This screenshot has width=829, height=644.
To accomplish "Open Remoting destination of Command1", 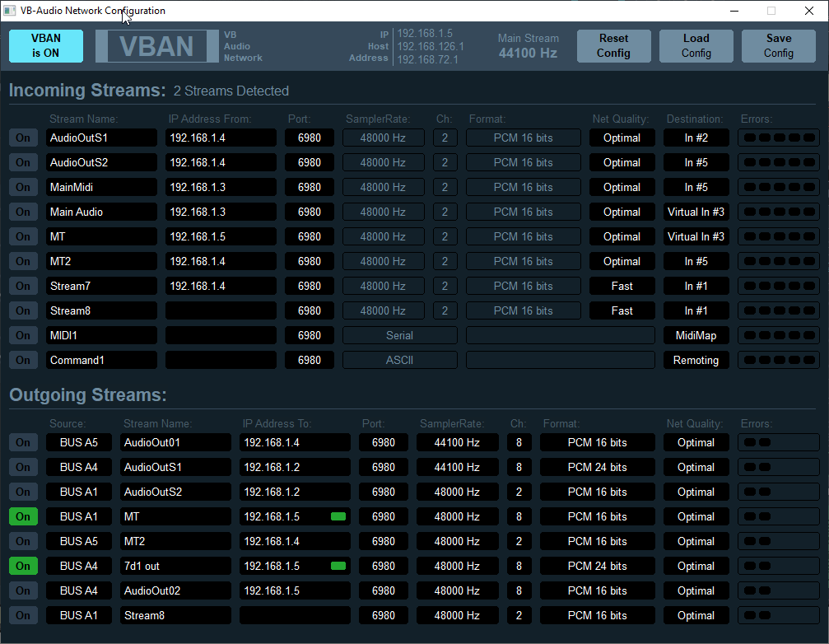I will click(x=696, y=360).
